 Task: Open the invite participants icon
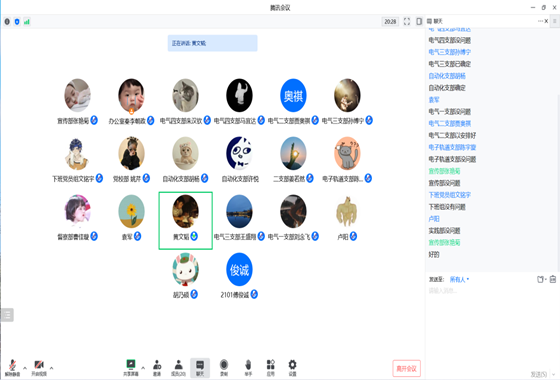157,368
